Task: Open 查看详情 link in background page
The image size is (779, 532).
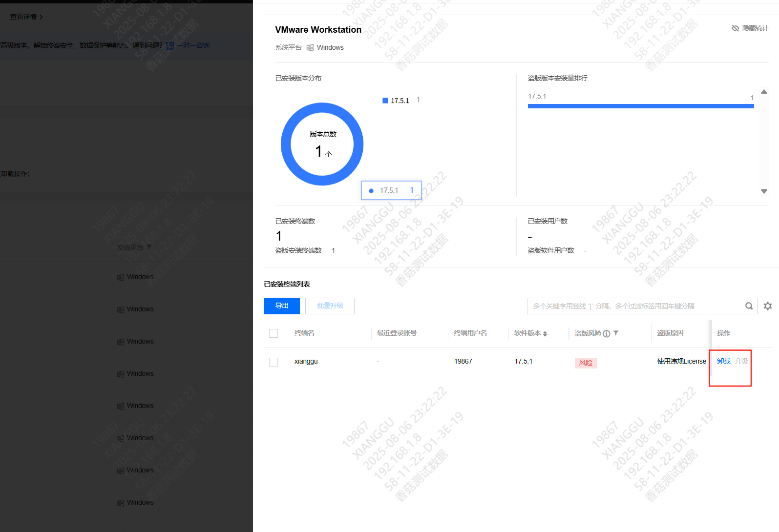Action: pyautogui.click(x=26, y=17)
